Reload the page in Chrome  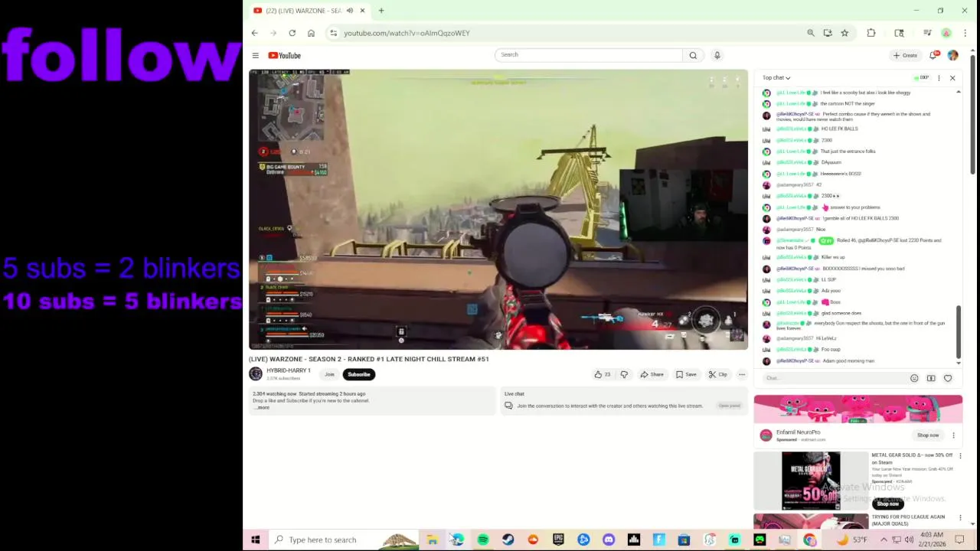click(x=292, y=33)
